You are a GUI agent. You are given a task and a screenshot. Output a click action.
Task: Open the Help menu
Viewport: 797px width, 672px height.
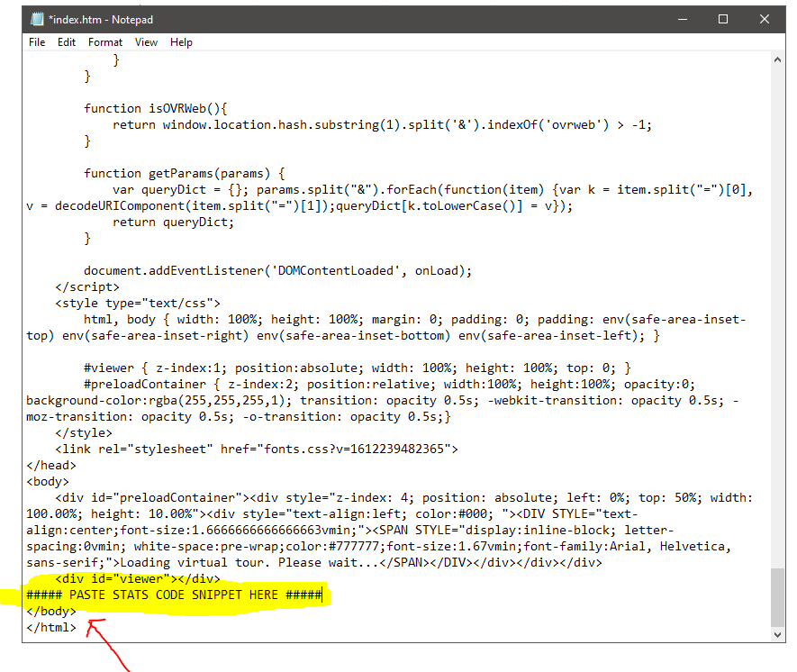(181, 42)
